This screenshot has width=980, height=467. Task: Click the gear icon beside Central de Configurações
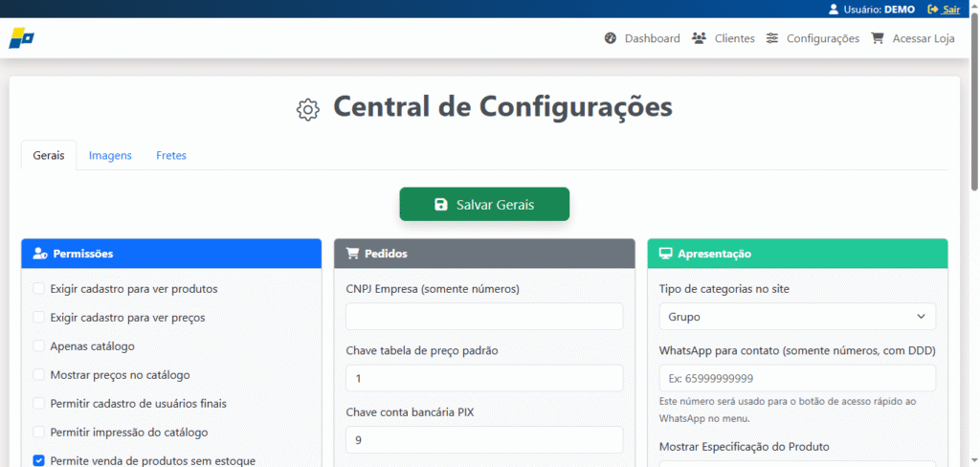307,109
